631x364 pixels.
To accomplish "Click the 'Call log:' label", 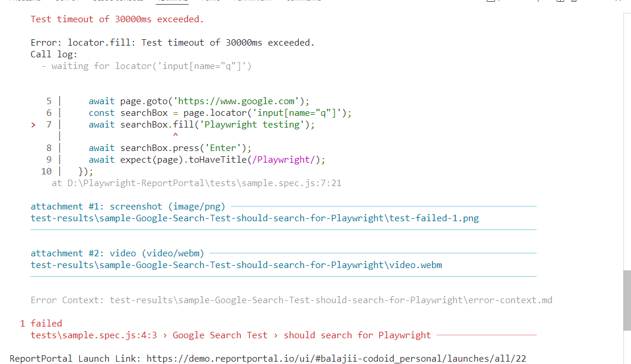I will coord(54,54).
